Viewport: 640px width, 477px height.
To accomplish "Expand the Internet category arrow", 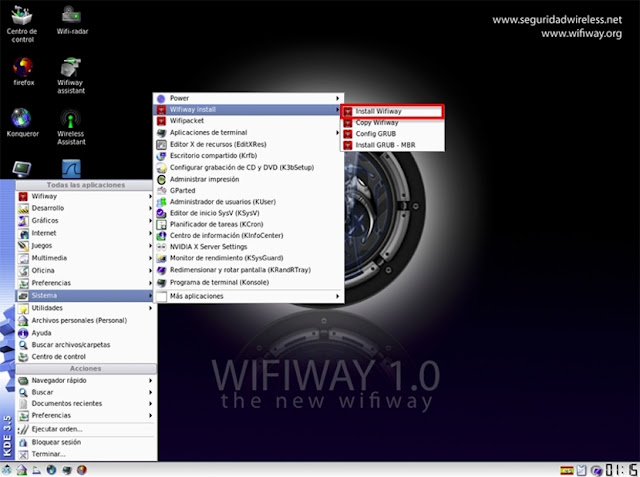I will (150, 233).
